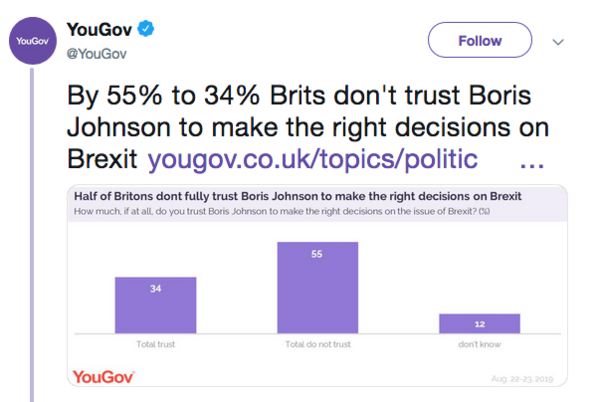Click the blue verified badge
Screen dimensions: 600x402
tap(146, 29)
